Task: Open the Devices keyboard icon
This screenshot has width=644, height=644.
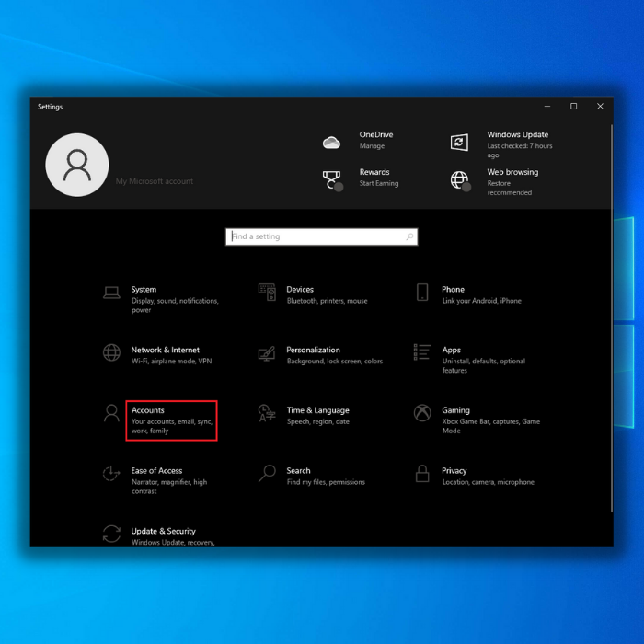Action: (x=267, y=292)
